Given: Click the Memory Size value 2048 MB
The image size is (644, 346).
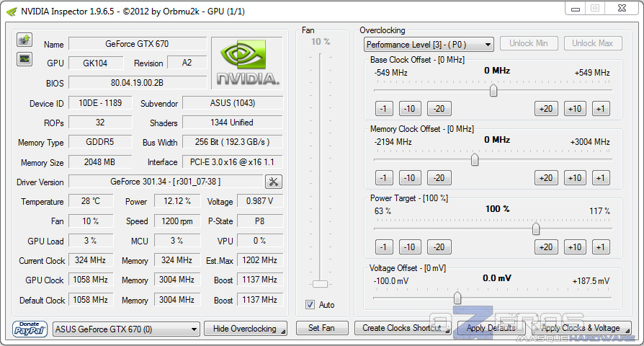Looking at the screenshot, I should pyautogui.click(x=100, y=162).
